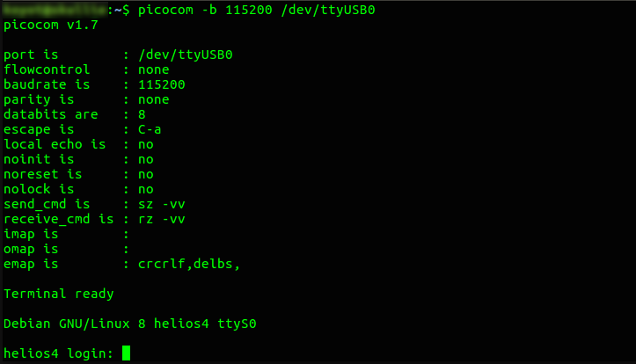
Task: Click the 'Debian GNU/Linux 8 helios4 ttyS0' banner
Action: pos(130,324)
